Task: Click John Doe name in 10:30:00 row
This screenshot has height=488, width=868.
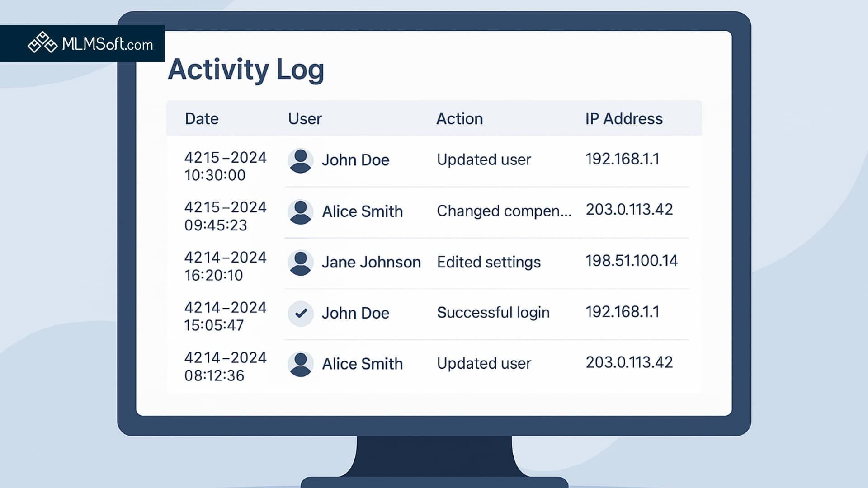Action: [x=355, y=160]
